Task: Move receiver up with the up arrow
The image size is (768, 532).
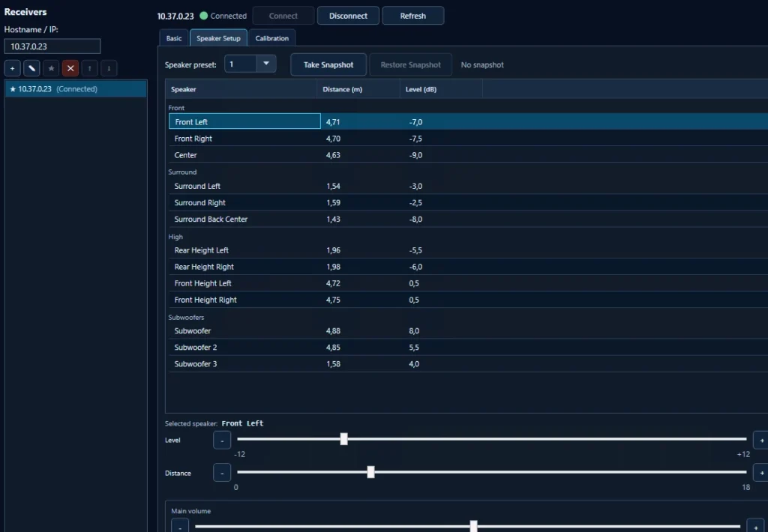Action: [90, 68]
